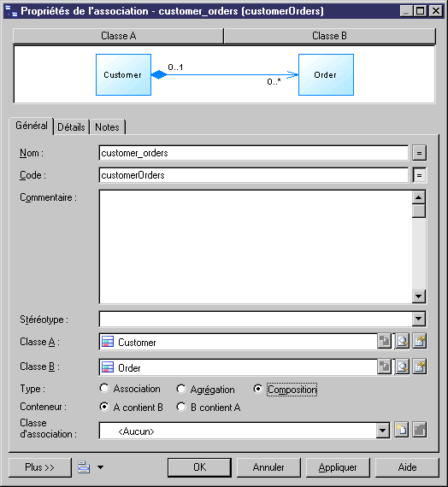Choose the B contient A option

point(181,407)
